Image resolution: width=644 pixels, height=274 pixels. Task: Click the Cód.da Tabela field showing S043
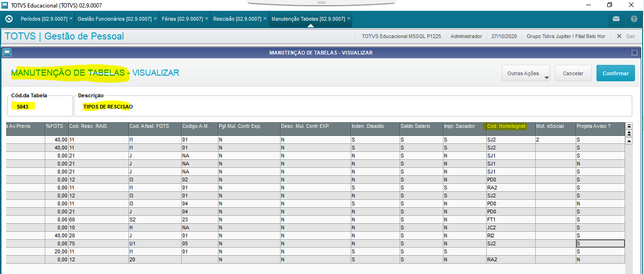[40, 107]
